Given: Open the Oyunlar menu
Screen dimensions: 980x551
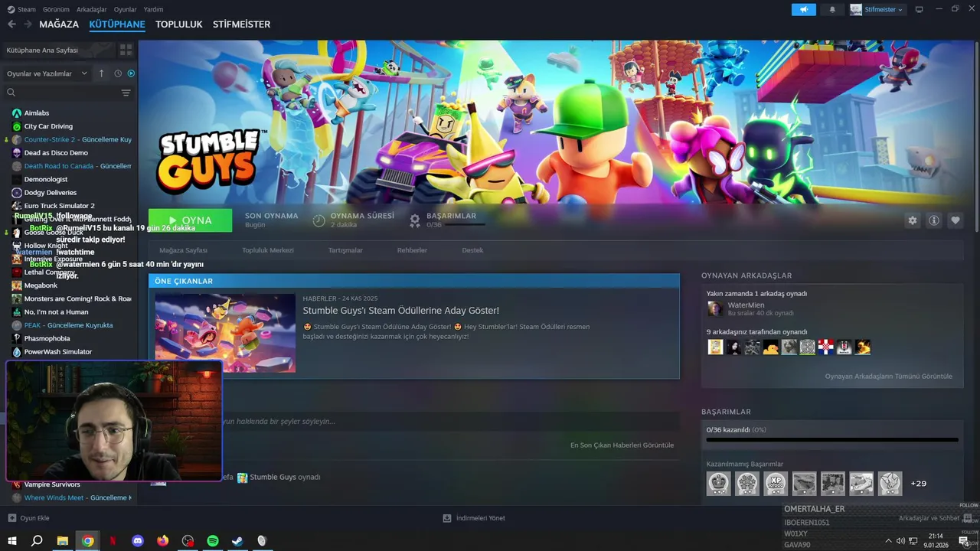Looking at the screenshot, I should [126, 9].
